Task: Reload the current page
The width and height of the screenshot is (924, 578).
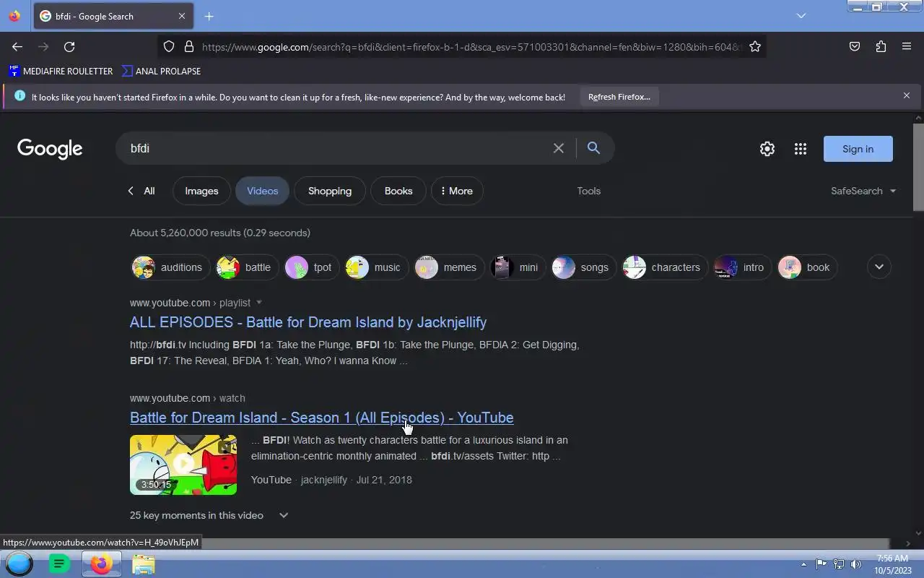Action: (x=69, y=46)
